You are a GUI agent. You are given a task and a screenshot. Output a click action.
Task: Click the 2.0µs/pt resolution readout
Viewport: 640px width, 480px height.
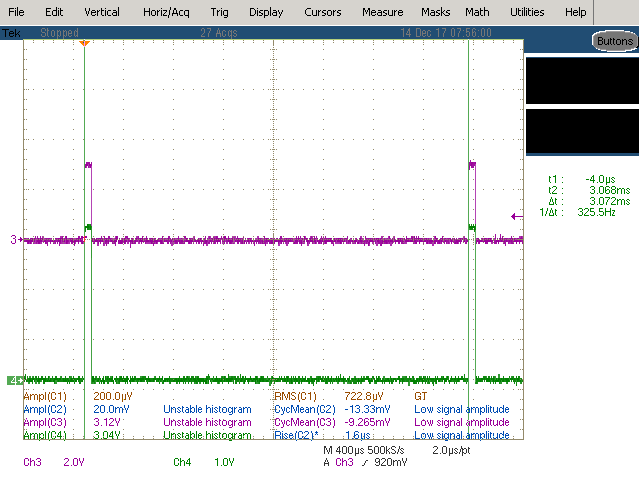[451, 451]
